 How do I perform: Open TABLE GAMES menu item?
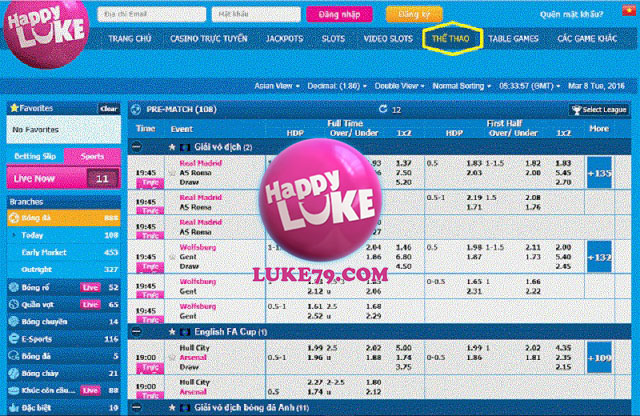513,39
